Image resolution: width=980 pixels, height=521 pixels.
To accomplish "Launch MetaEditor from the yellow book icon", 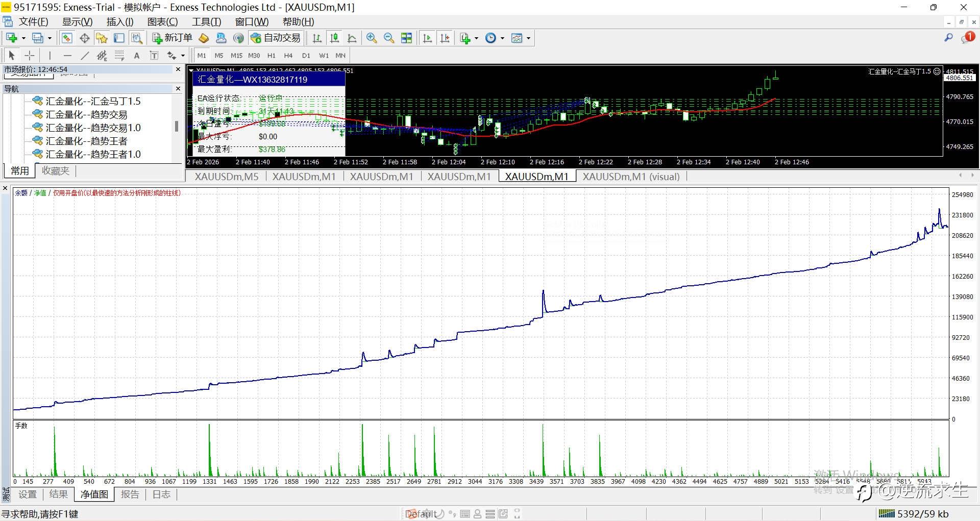I will [204, 38].
